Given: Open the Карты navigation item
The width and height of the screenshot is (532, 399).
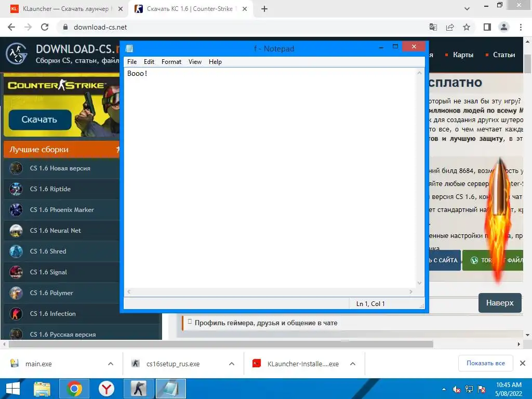Looking at the screenshot, I should point(463,55).
